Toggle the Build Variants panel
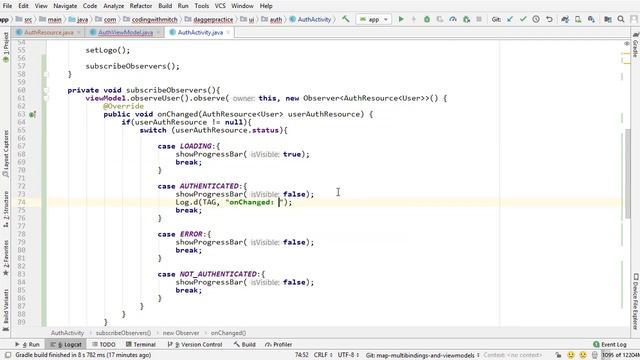Screen dimensions: 640x360 [x=5, y=309]
